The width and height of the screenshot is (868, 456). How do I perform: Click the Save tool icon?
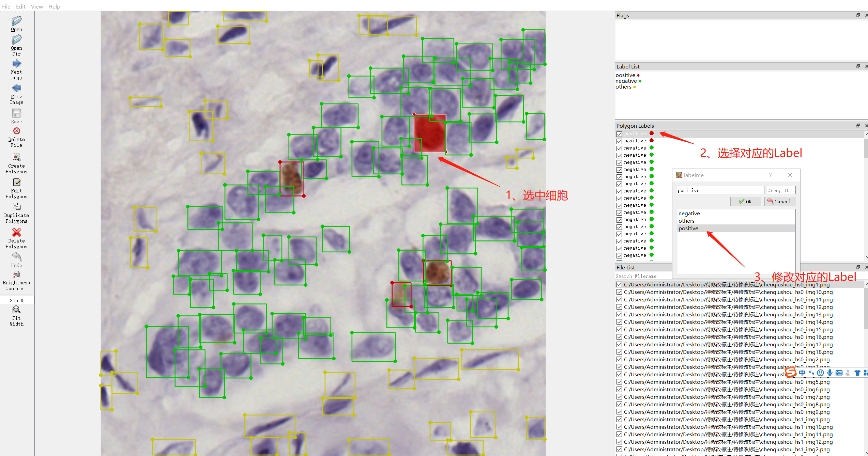(17, 113)
